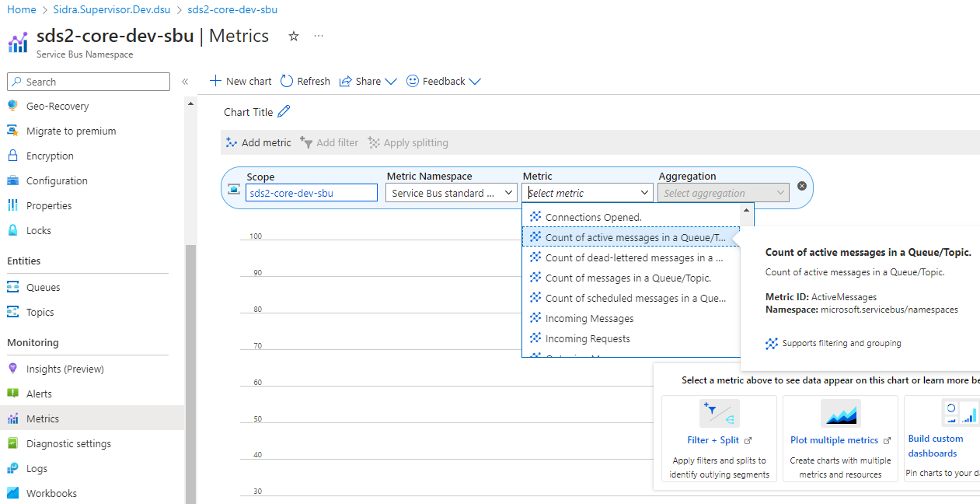The image size is (980, 504).
Task: Expand the Metric Namespace dropdown
Action: (451, 193)
